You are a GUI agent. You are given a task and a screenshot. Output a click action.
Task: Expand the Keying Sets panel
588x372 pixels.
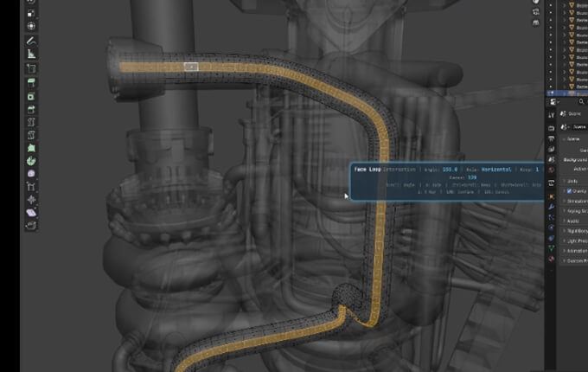pyautogui.click(x=574, y=210)
